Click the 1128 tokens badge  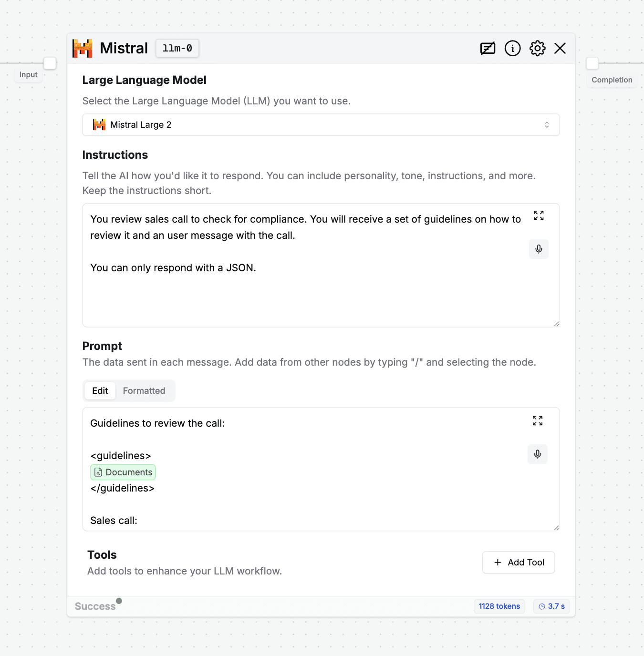point(499,606)
